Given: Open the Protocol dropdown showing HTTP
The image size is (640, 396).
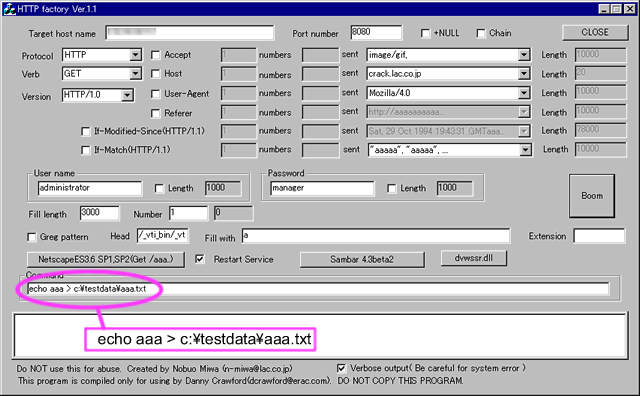Looking at the screenshot, I should coord(136,55).
